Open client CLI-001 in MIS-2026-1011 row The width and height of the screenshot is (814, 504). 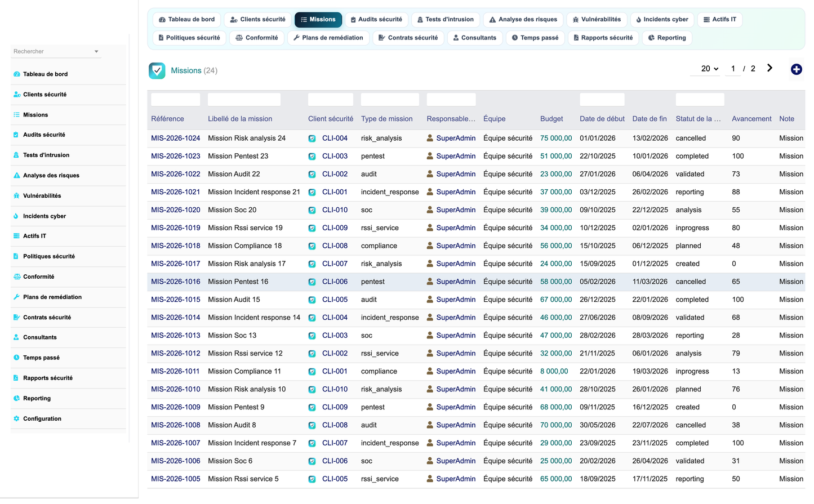point(335,371)
